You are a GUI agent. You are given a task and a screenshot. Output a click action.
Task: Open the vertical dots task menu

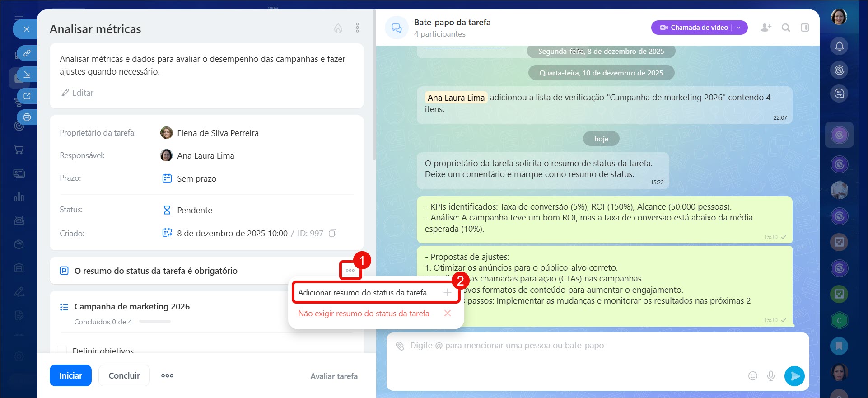point(357,28)
